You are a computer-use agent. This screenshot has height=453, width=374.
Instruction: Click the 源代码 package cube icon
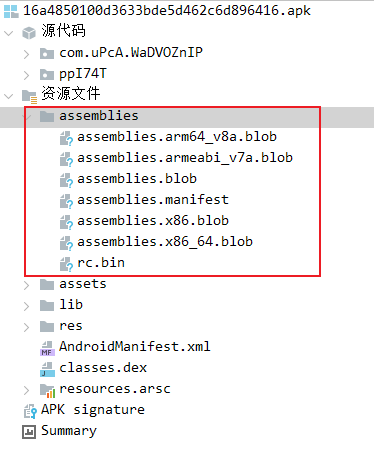29,32
